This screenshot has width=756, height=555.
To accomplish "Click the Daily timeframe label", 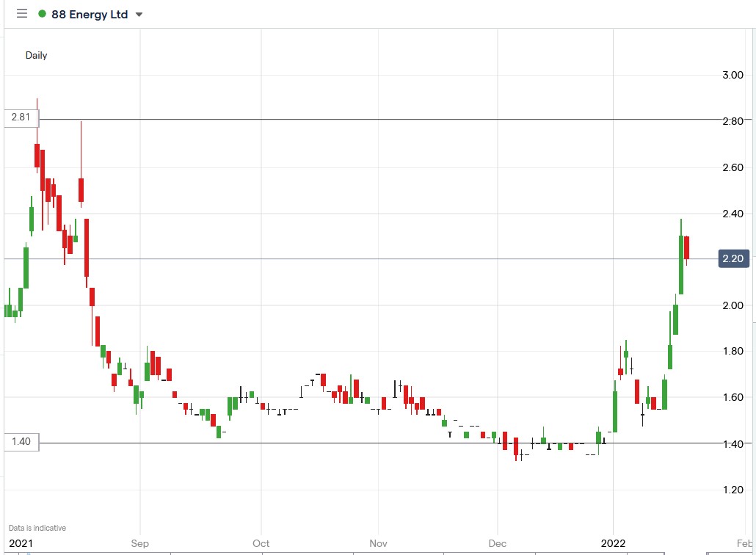I will [37, 55].
